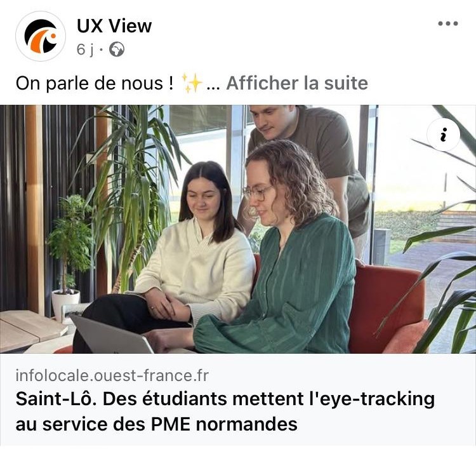476x449 pixels.
Task: Click the ellipsis before "Afficher la suite"
Action: [213, 88]
